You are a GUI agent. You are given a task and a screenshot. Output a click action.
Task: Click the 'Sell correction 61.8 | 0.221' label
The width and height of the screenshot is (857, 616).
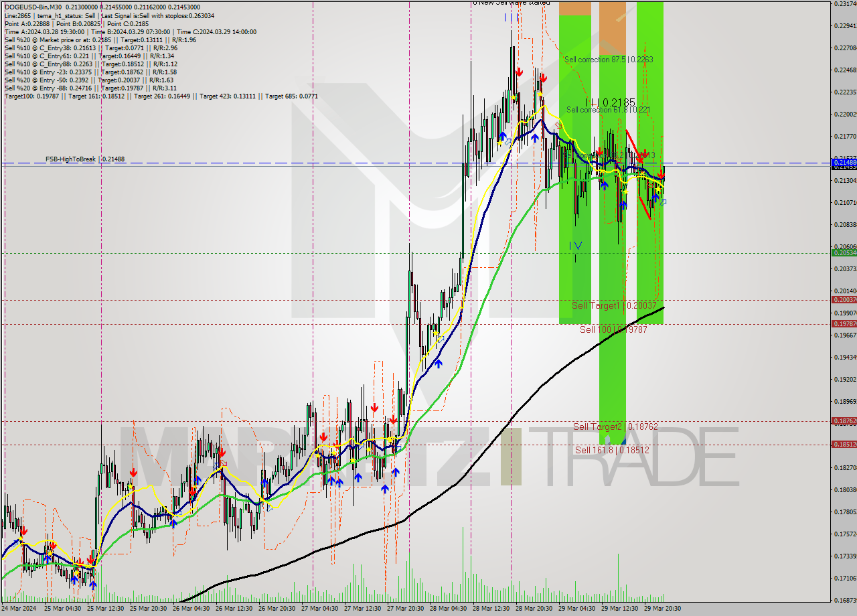pyautogui.click(x=608, y=110)
